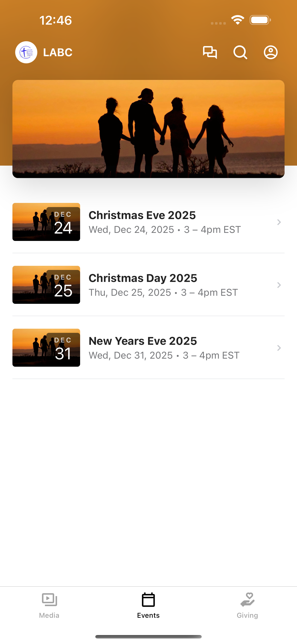Tap the battery status icon
This screenshot has width=297, height=644.
coord(260,20)
